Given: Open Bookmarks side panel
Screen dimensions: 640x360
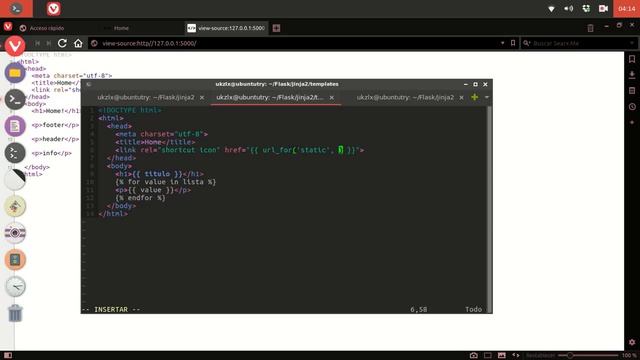Looking at the screenshot, I should pos(632,59).
